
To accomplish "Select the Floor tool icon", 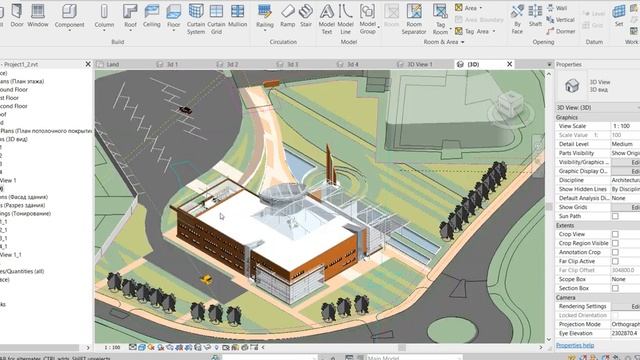I will click(x=173, y=11).
